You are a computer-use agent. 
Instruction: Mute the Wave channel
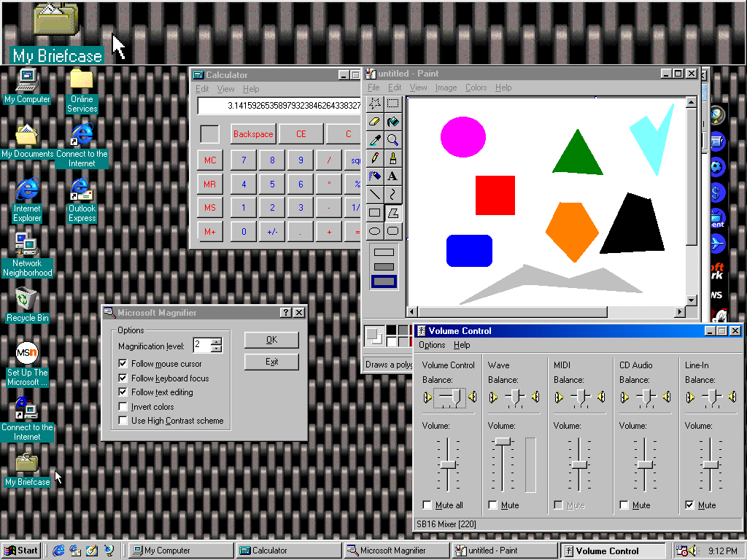tap(493, 505)
